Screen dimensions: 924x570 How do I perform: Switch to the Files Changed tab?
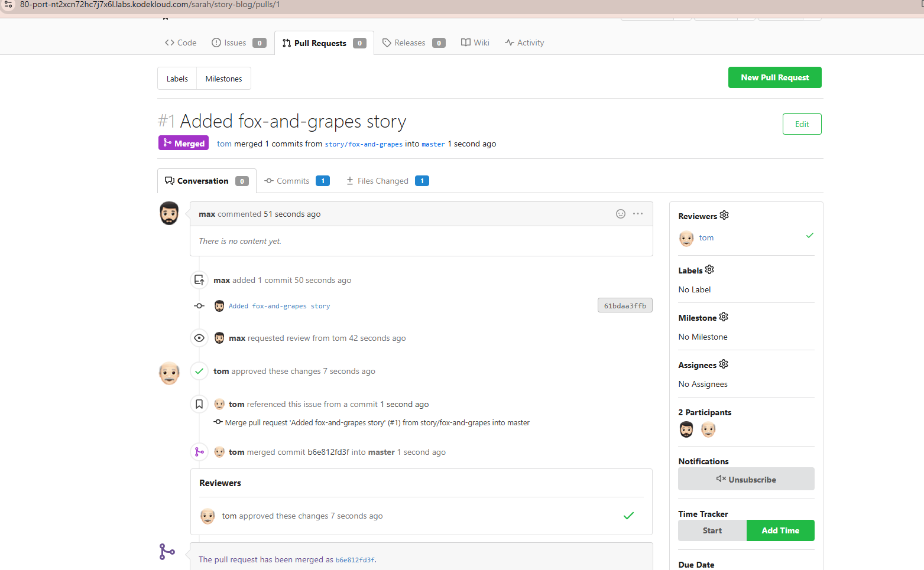[x=387, y=181]
